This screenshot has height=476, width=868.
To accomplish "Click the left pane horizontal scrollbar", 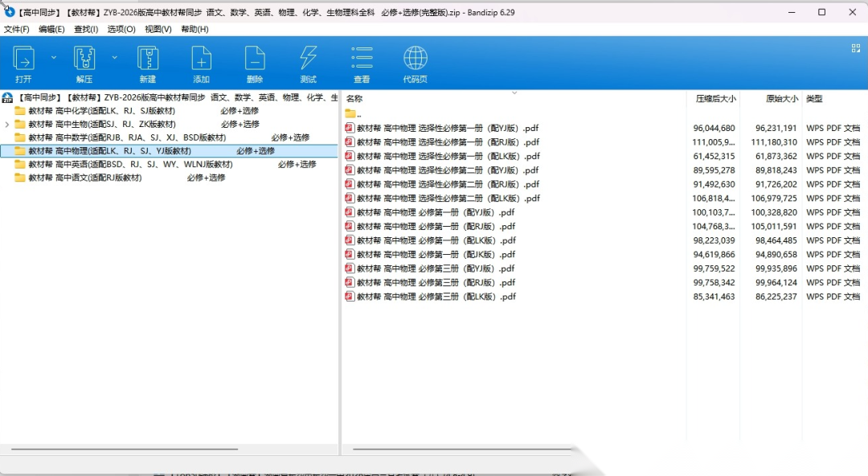I will [x=125, y=449].
